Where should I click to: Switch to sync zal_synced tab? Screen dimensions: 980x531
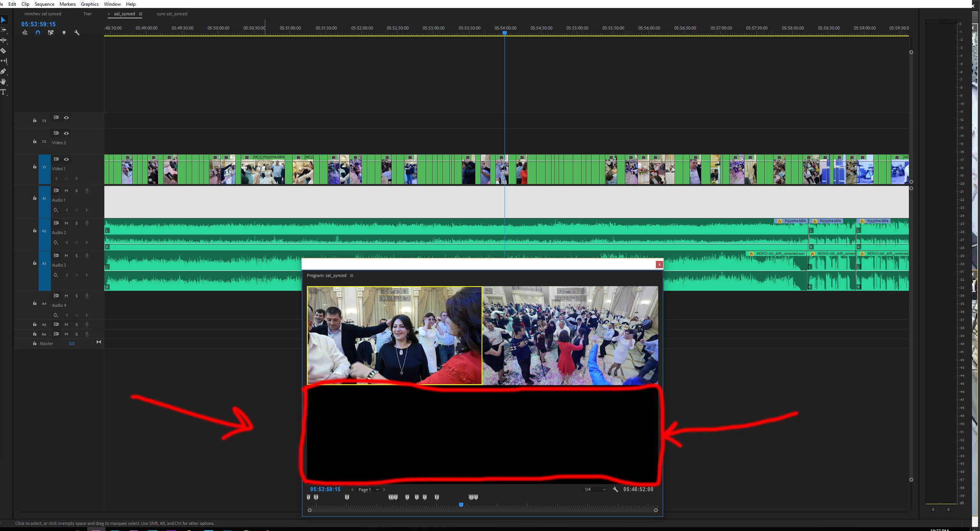coord(172,14)
